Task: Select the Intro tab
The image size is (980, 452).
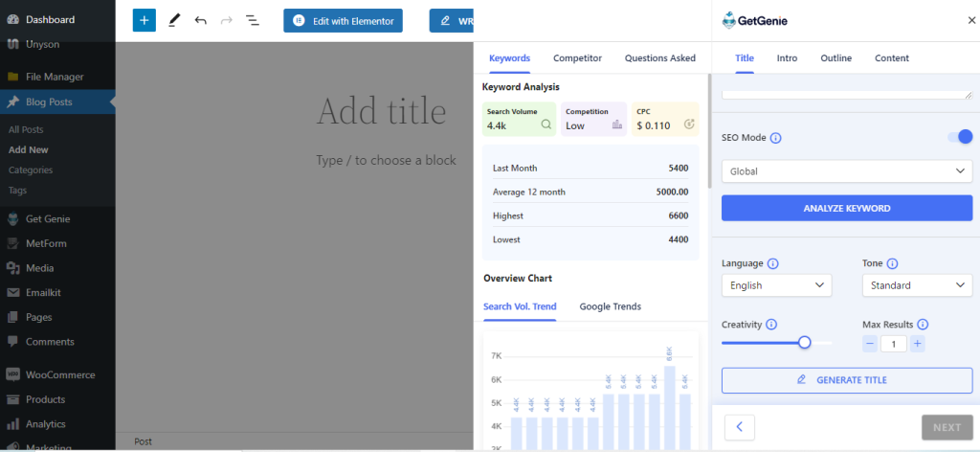Action: coord(787,58)
